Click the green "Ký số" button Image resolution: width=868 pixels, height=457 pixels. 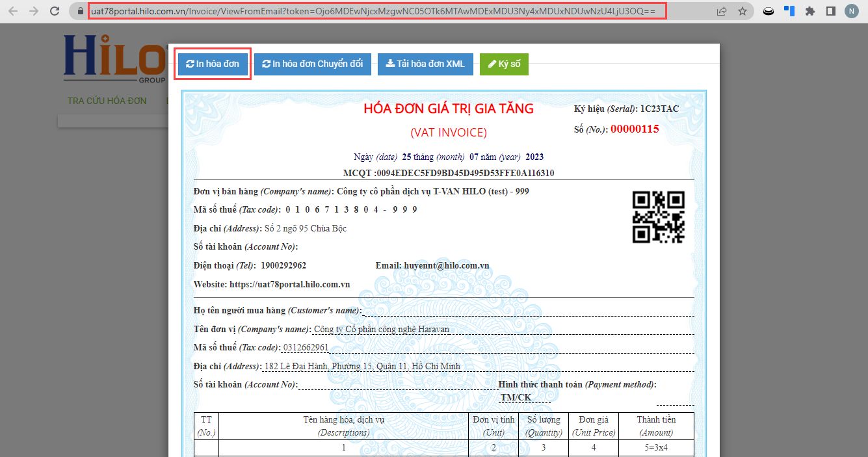tap(504, 64)
